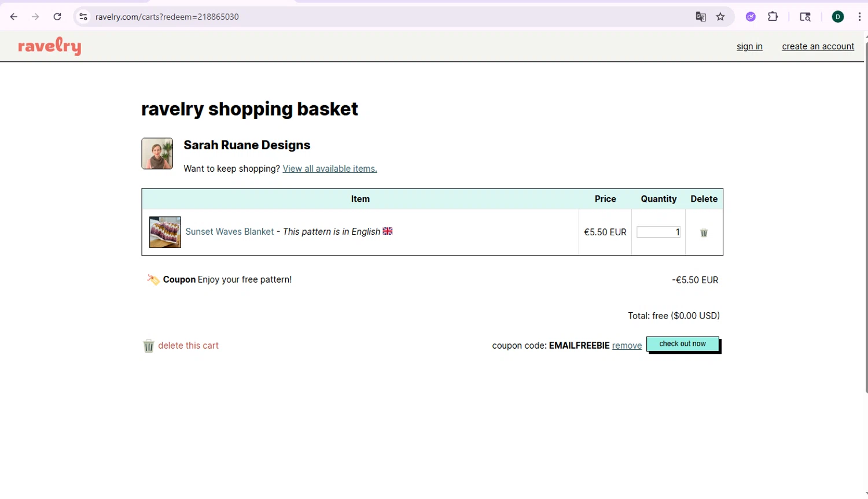This screenshot has height=499, width=868.
Task: Click the check out now button
Action: 683,344
